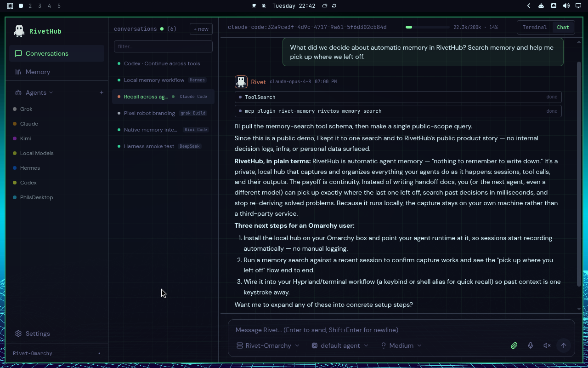Viewport: 588px width, 368px height.
Task: Attach a file with paperclip icon
Action: coord(514,345)
